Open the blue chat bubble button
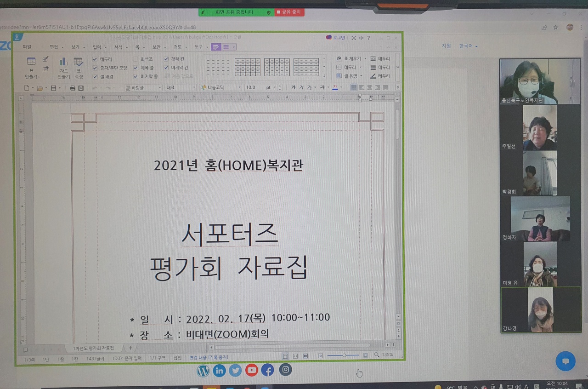This screenshot has height=389, width=588. (x=565, y=361)
